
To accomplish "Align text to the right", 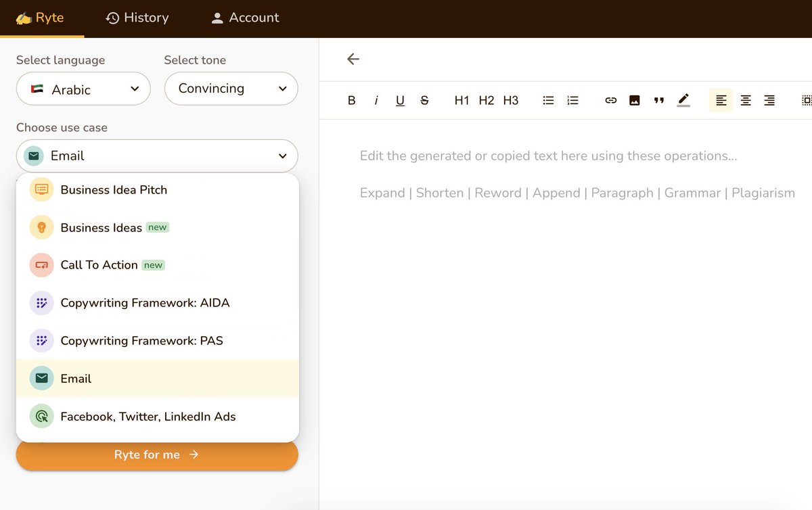I will click(769, 100).
